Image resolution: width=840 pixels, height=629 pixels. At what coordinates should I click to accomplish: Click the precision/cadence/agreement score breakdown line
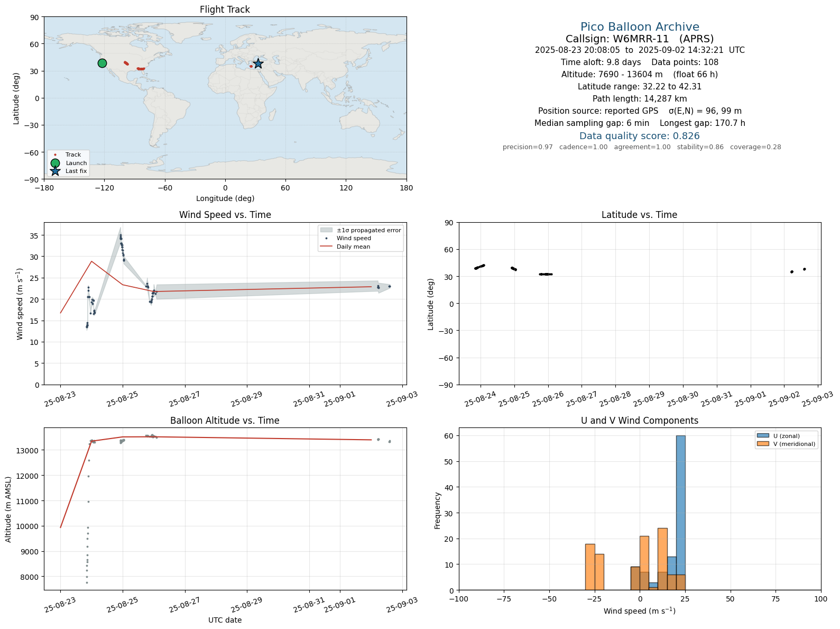click(642, 147)
